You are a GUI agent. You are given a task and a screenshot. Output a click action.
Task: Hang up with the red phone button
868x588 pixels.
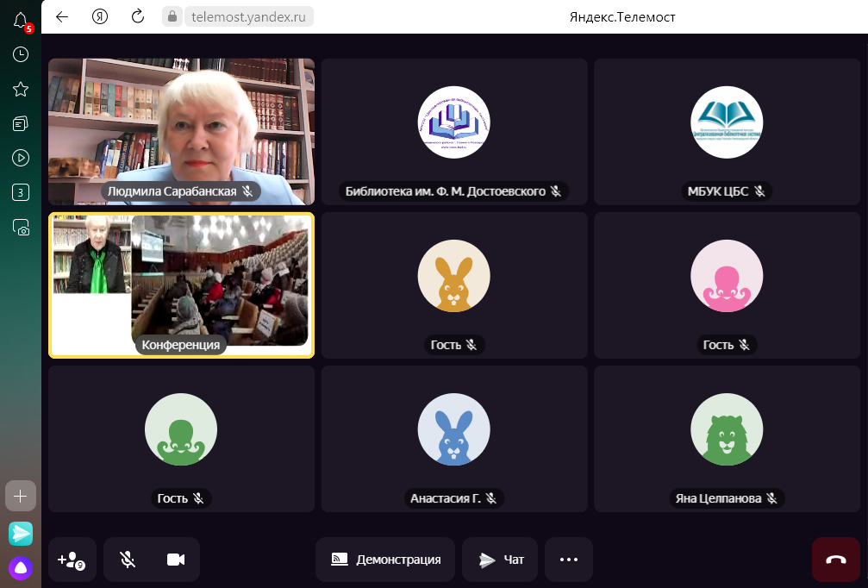[835, 560]
